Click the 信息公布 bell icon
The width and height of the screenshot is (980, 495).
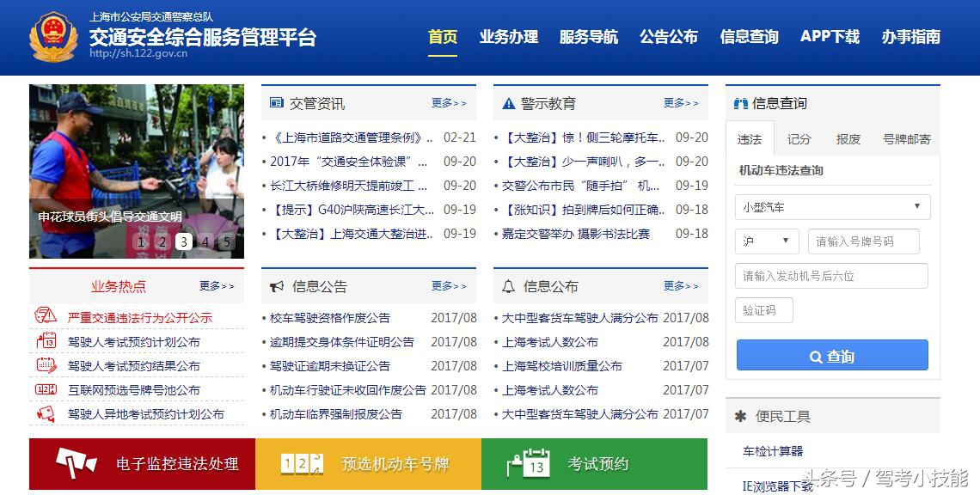coord(507,286)
